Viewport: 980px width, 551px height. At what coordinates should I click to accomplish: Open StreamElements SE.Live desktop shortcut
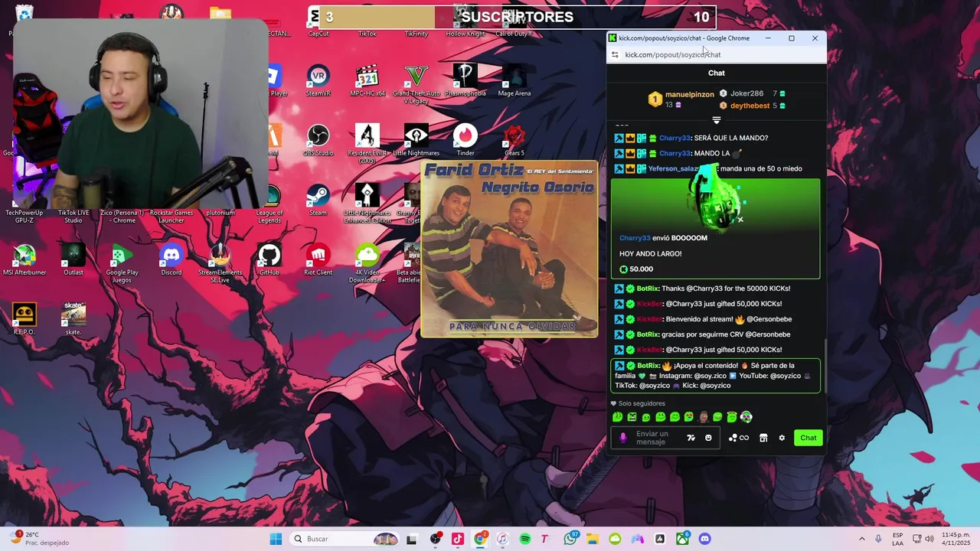pos(220,264)
